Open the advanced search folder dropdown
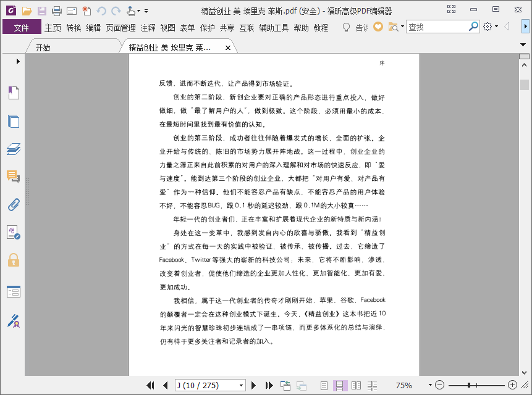532x395 pixels. [402, 27]
